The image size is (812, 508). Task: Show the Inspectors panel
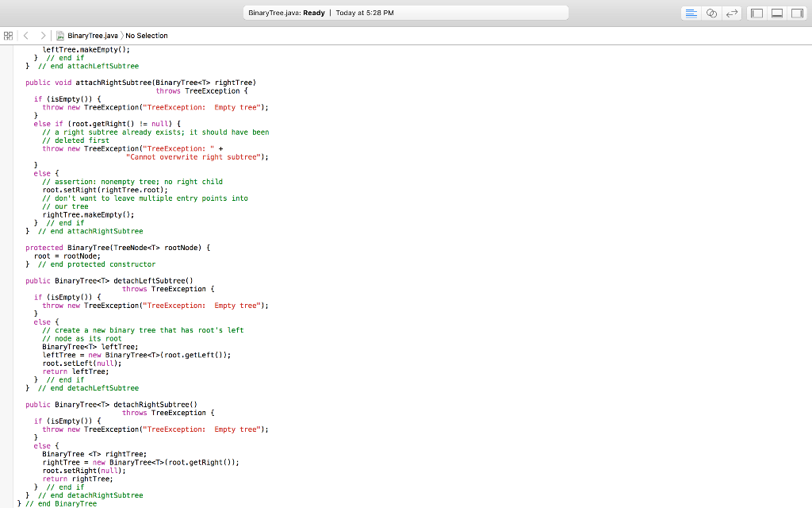pyautogui.click(x=798, y=13)
